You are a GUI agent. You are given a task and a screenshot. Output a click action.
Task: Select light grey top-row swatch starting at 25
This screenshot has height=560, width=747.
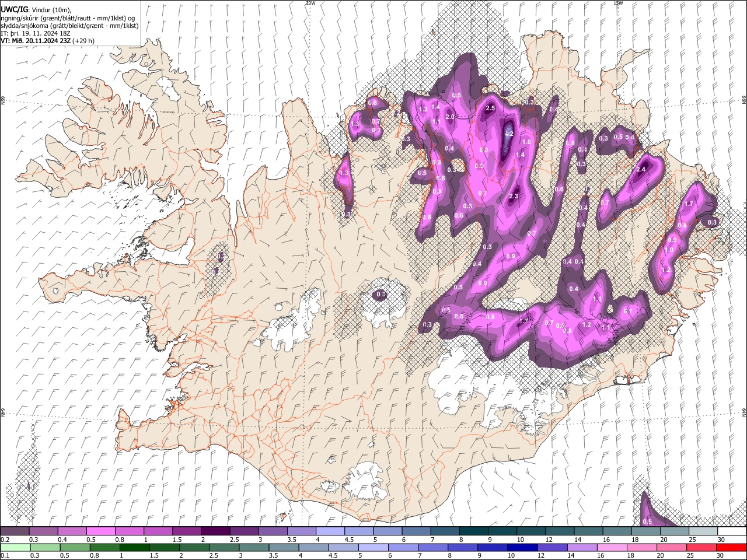[x=703, y=531]
